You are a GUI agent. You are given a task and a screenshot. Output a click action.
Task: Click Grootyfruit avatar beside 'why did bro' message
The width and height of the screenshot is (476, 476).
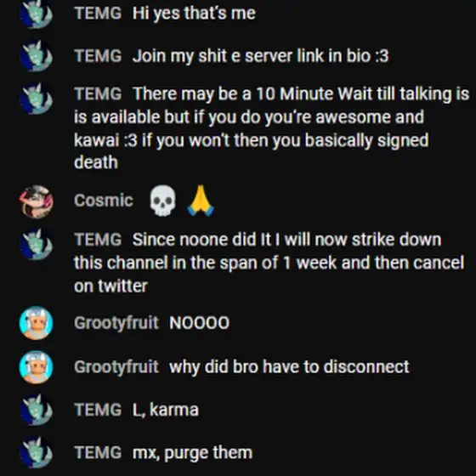(36, 367)
